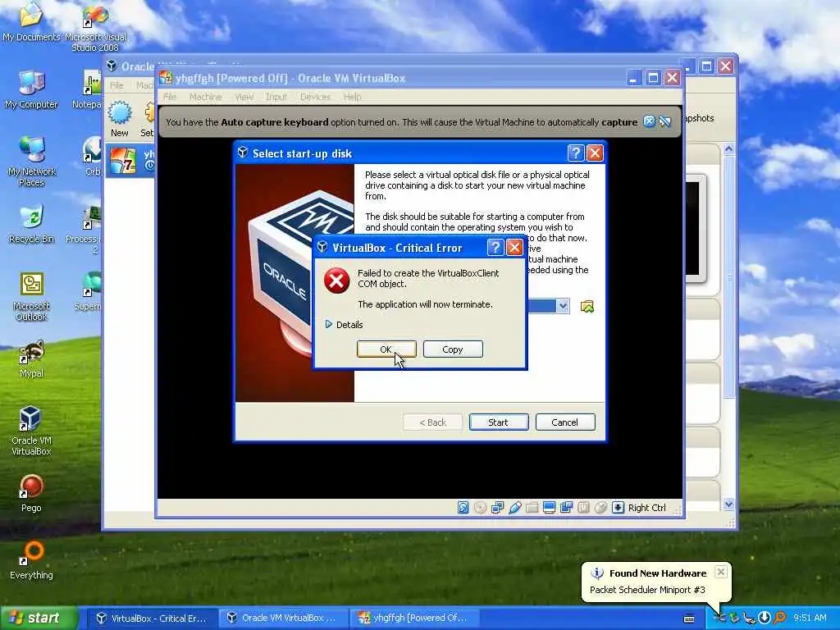Open the Input menu of the VM window
Image resolution: width=840 pixels, height=630 pixels.
pyautogui.click(x=276, y=97)
